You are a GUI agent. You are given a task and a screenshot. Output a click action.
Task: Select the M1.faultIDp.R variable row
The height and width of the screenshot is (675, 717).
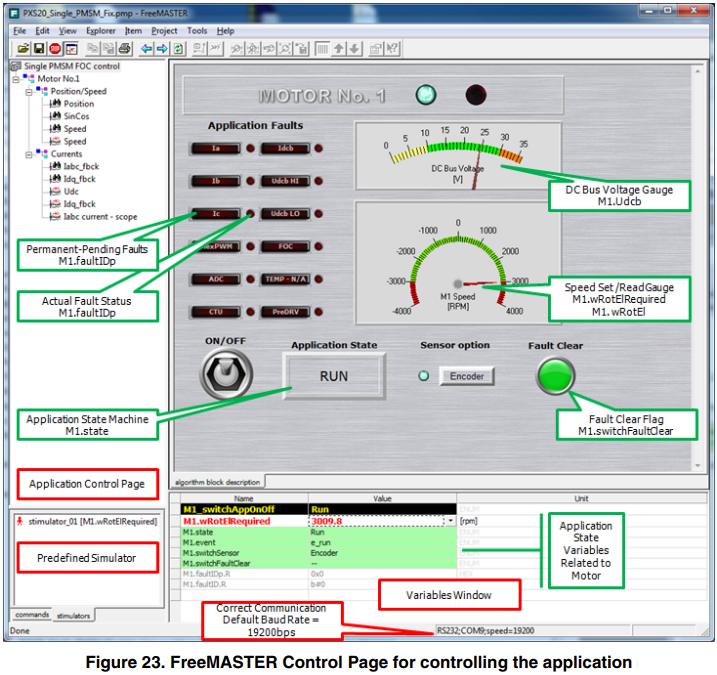pyautogui.click(x=319, y=574)
